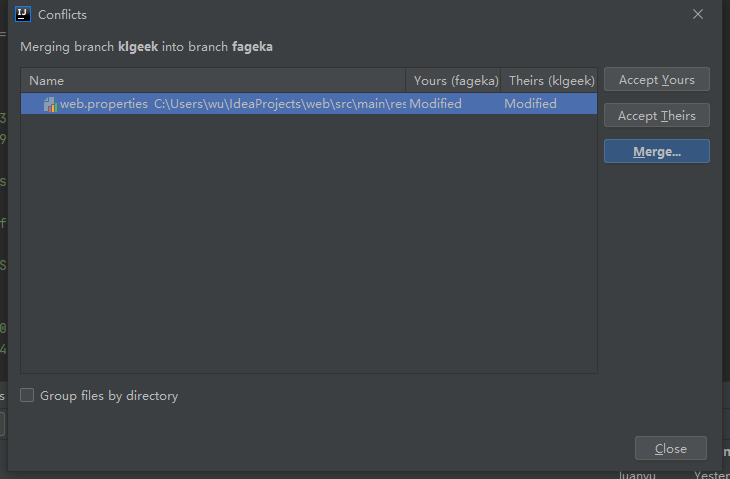This screenshot has height=479, width=730.
Task: Select the web.properties conflict row
Action: tap(309, 103)
